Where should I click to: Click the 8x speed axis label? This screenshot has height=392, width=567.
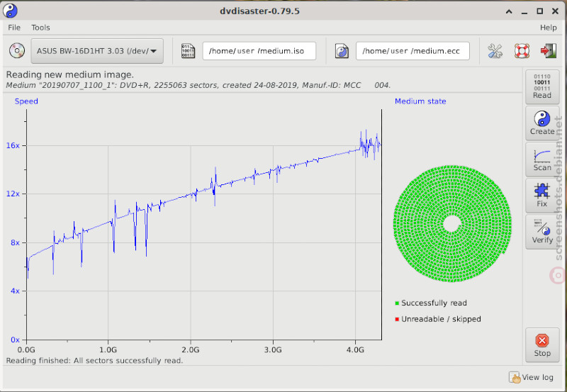point(15,242)
